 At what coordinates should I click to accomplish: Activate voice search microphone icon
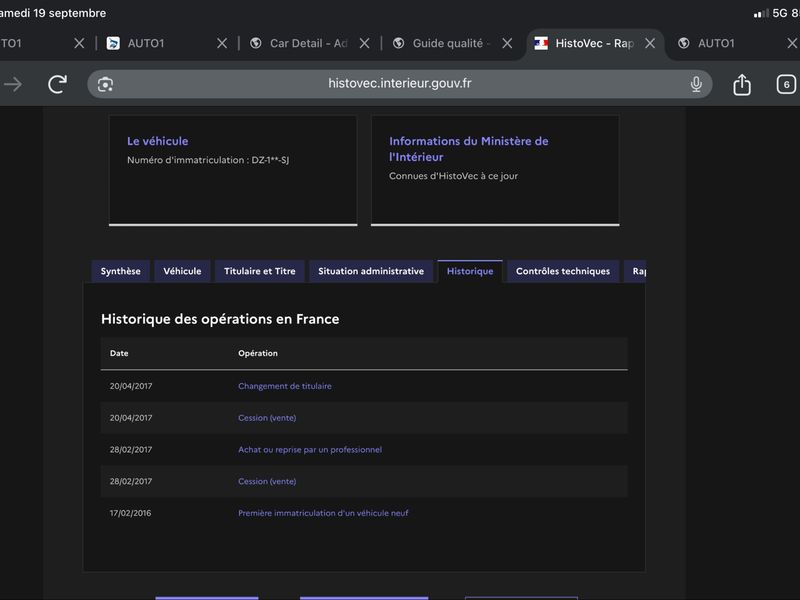696,84
